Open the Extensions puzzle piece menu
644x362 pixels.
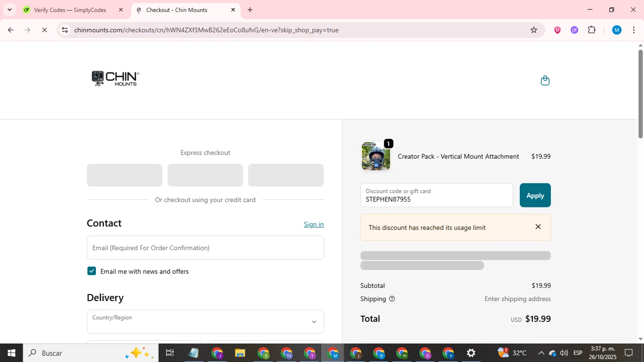tap(592, 30)
